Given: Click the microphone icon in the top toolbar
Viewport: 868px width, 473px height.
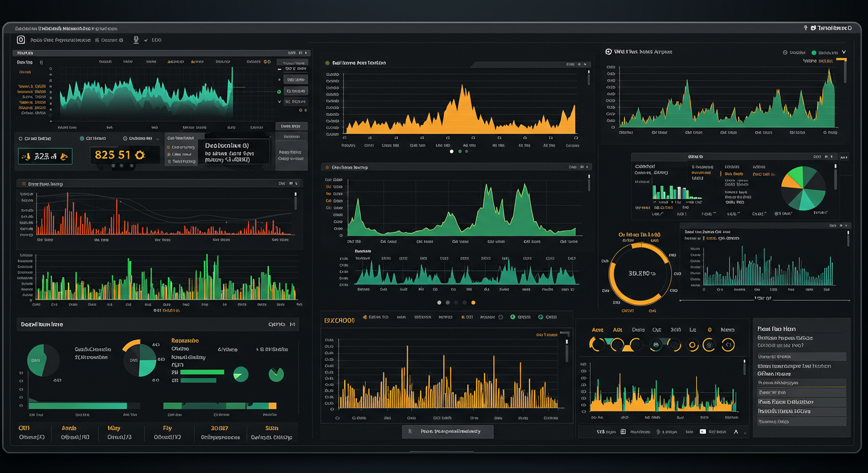Looking at the screenshot, I should coord(136,40).
